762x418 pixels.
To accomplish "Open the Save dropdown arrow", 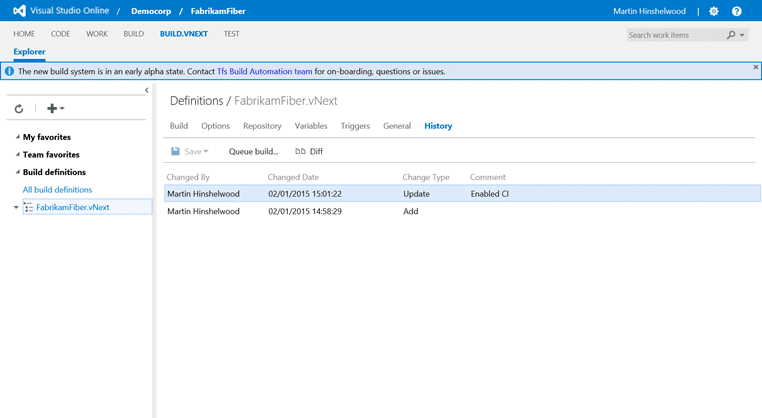I will pos(206,152).
